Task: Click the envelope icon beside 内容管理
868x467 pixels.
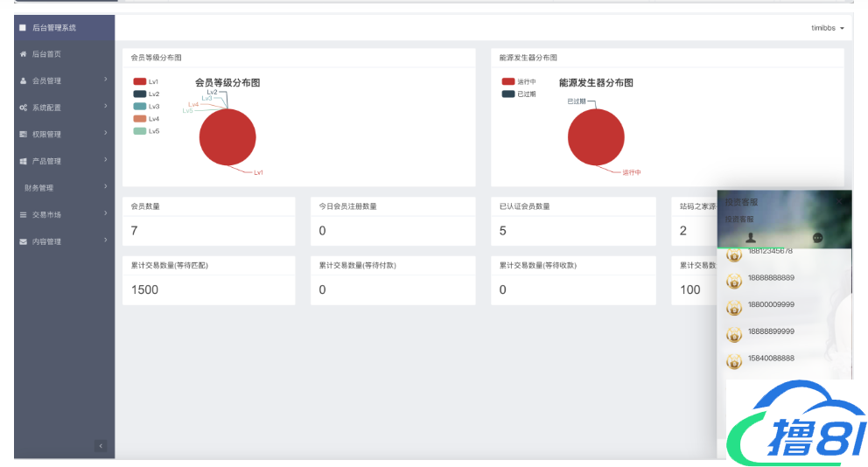Action: 23,242
